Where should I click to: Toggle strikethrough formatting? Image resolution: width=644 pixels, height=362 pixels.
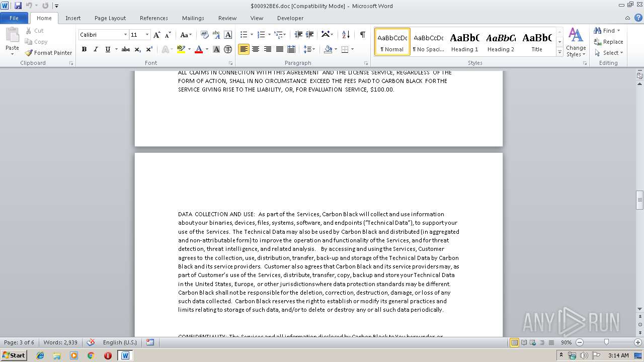coord(126,49)
